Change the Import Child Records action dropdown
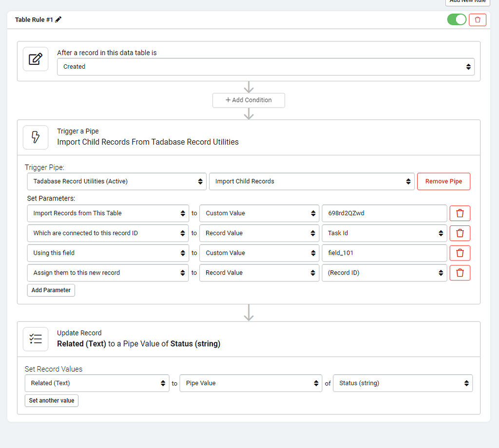499x448 pixels. click(x=311, y=181)
